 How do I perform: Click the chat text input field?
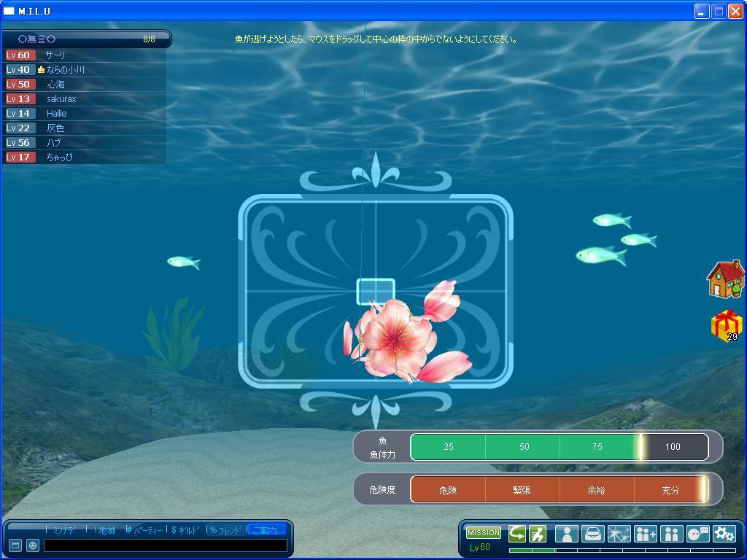165,545
